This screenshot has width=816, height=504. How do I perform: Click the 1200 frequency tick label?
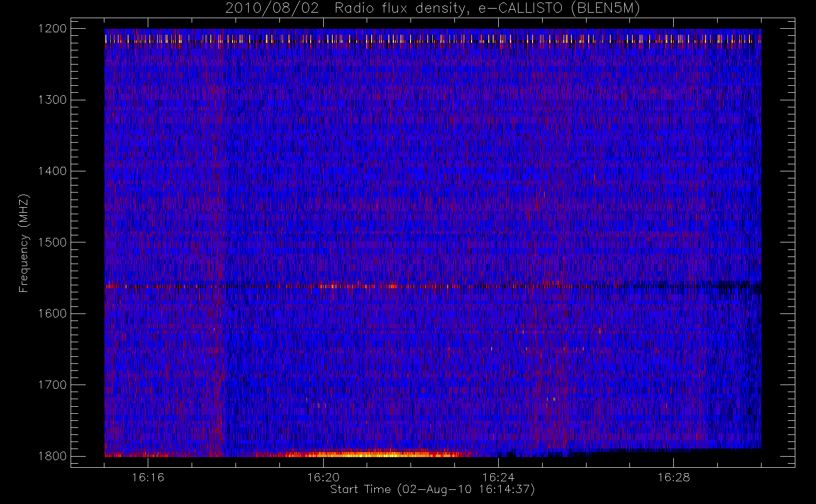tap(52, 28)
